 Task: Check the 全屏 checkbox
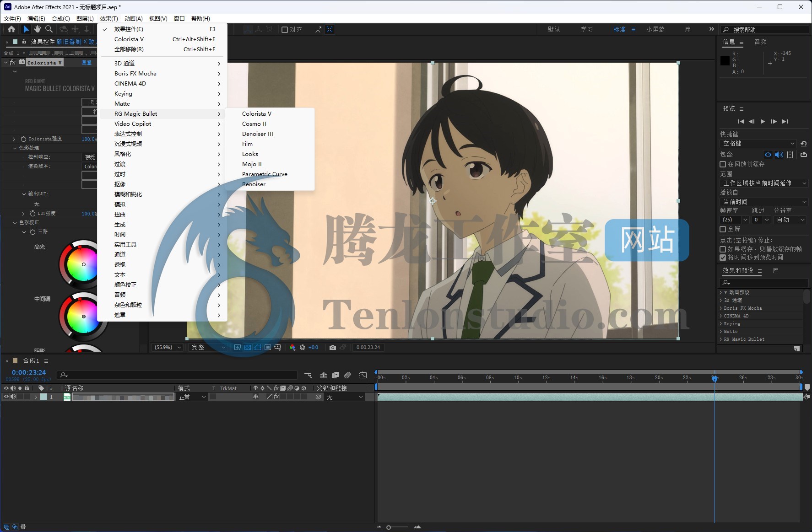click(723, 229)
